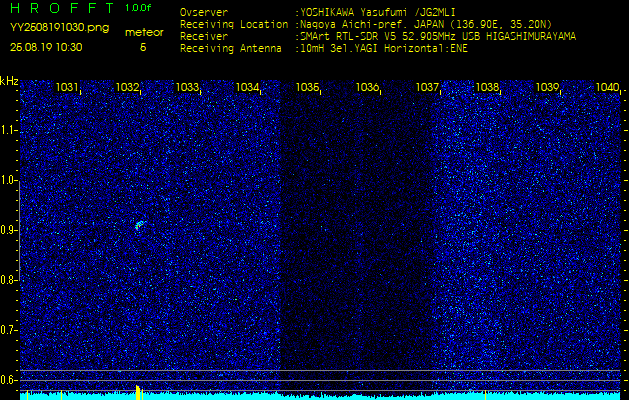The height and width of the screenshot is (400, 629).
Task: Click time axis label 1034
Action: pyautogui.click(x=247, y=87)
